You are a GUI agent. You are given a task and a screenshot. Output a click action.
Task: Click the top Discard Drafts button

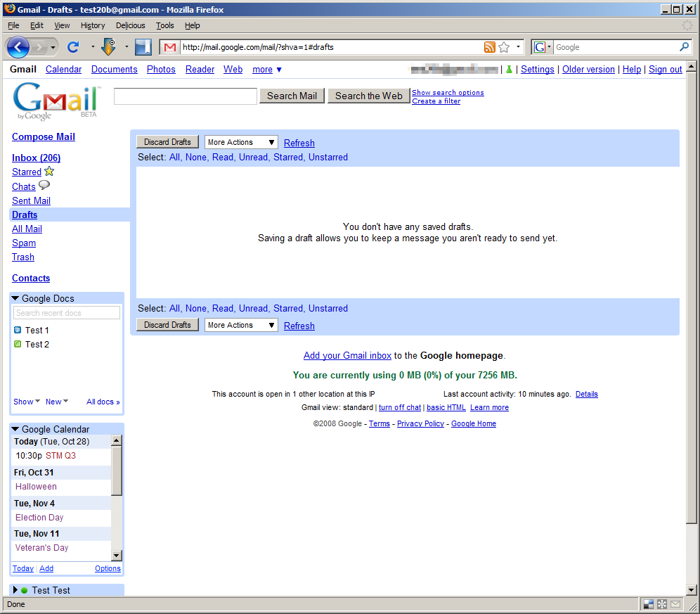pyautogui.click(x=167, y=142)
